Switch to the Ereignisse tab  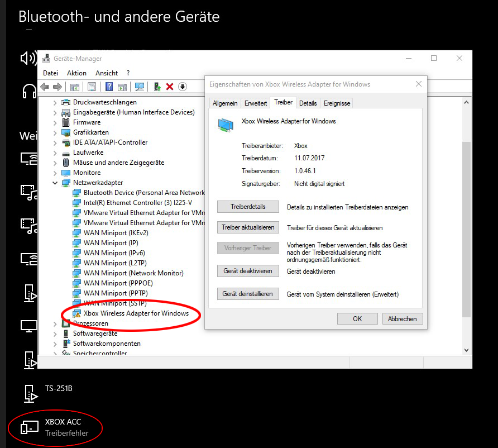(x=337, y=103)
